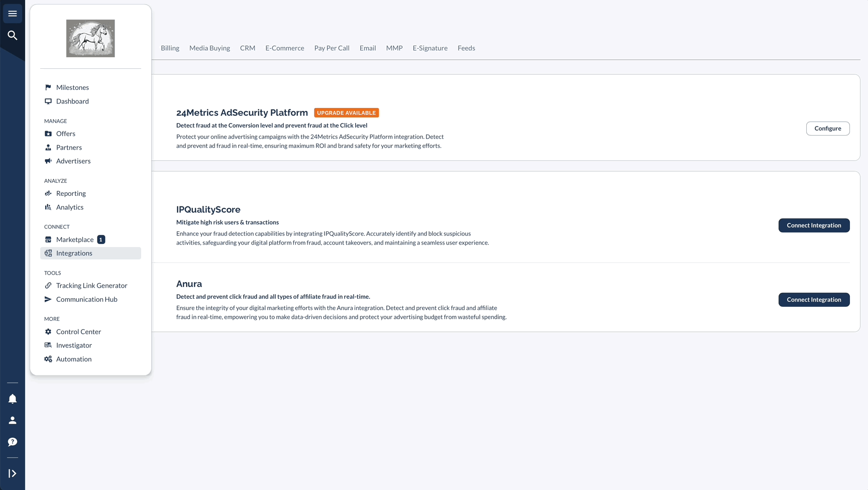Configure the 24Metrics AdSecurity Platform

pyautogui.click(x=828, y=129)
